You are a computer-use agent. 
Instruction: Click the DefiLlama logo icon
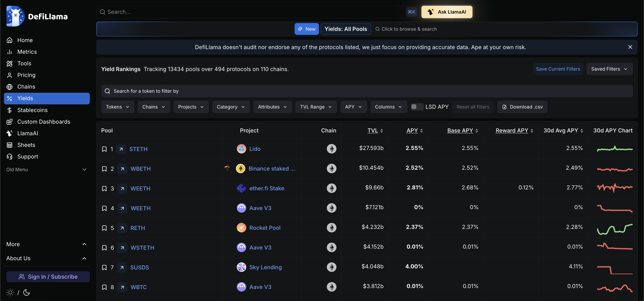[15, 16]
